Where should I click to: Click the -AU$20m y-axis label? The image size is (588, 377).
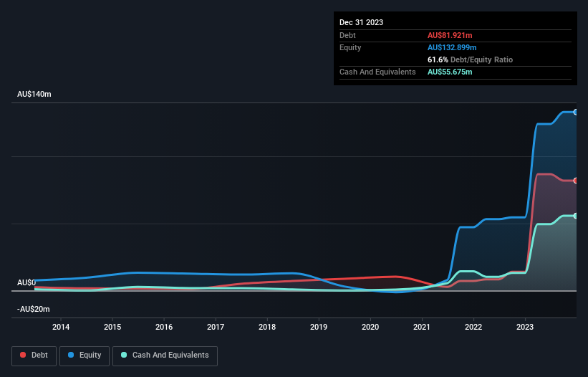(x=34, y=309)
